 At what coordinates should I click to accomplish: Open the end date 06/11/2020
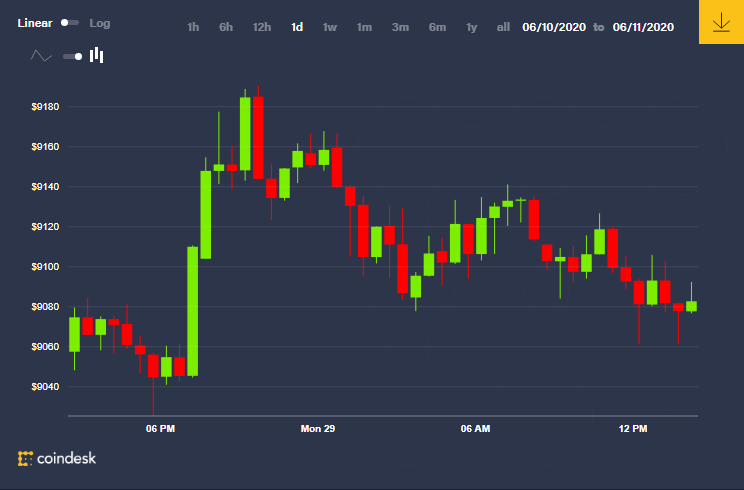click(x=643, y=27)
